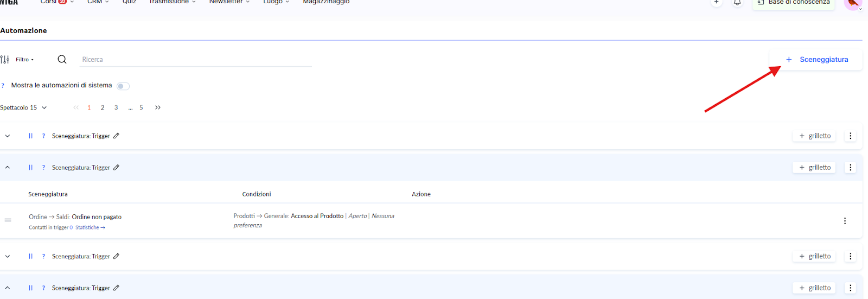
Task: Open the user avatar menu
Action: click(x=853, y=4)
